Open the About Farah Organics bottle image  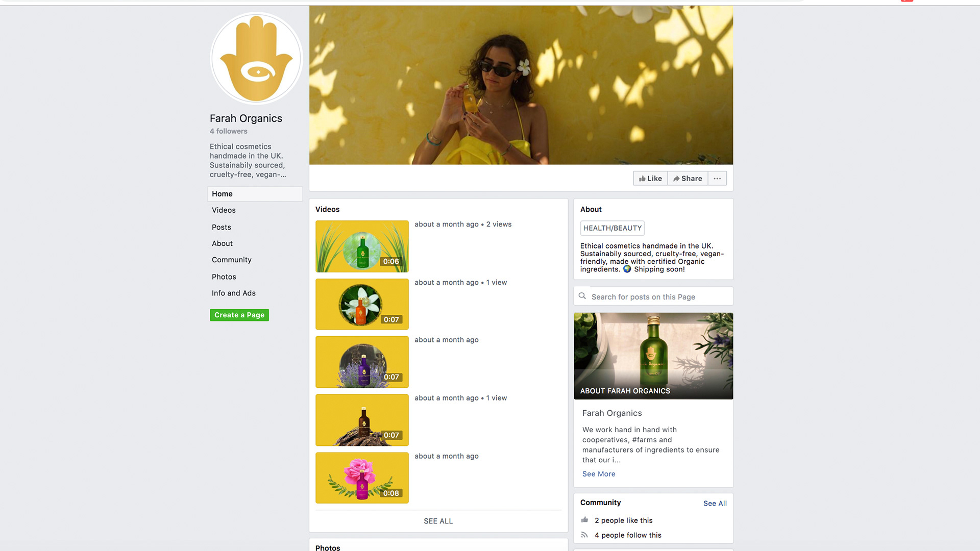[653, 356]
